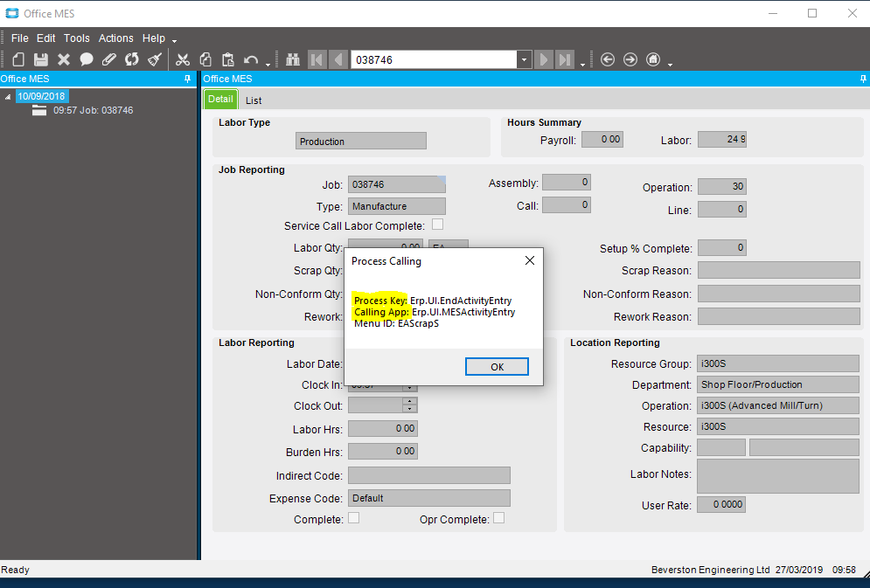Click the Labor Type Production field
The width and height of the screenshot is (870, 588).
tap(360, 141)
